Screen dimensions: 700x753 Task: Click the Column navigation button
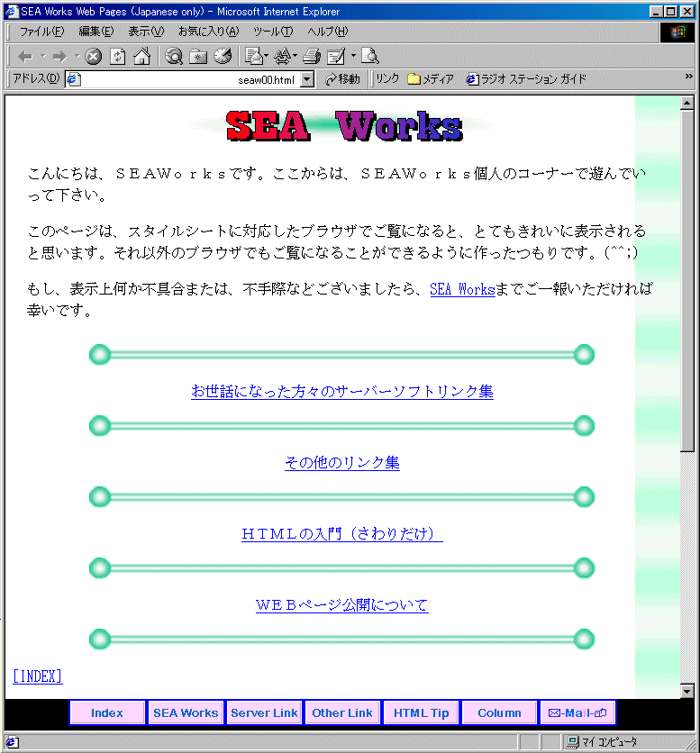tap(499, 712)
